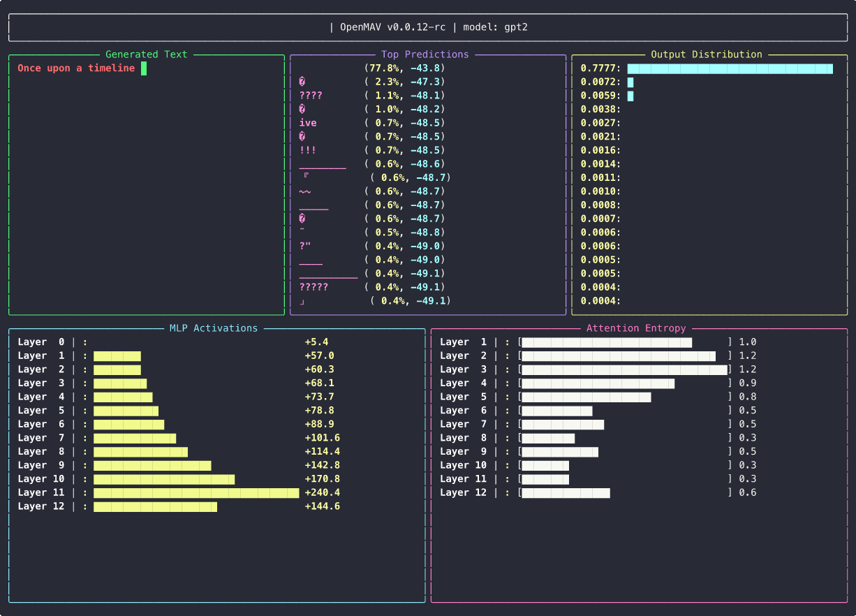Image resolution: width=856 pixels, height=616 pixels.
Task: Click the Output Distribution panel heading
Action: pyautogui.click(x=706, y=54)
